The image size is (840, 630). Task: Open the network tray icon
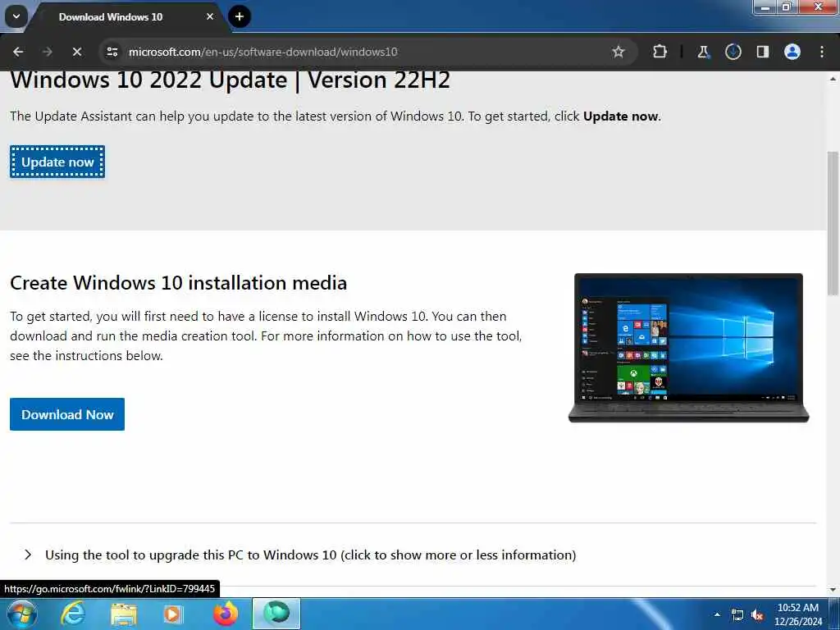point(737,615)
